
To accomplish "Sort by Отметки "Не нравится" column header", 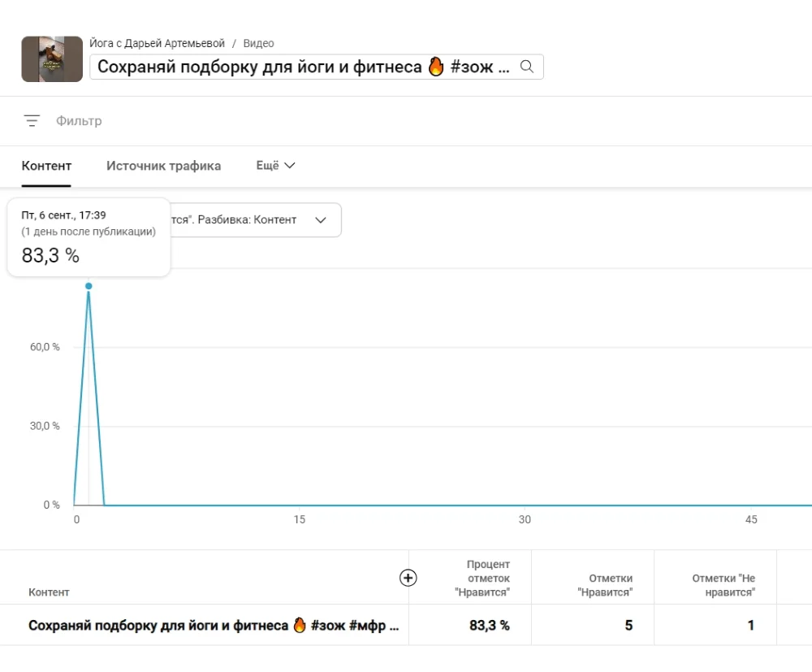I will (x=723, y=585).
